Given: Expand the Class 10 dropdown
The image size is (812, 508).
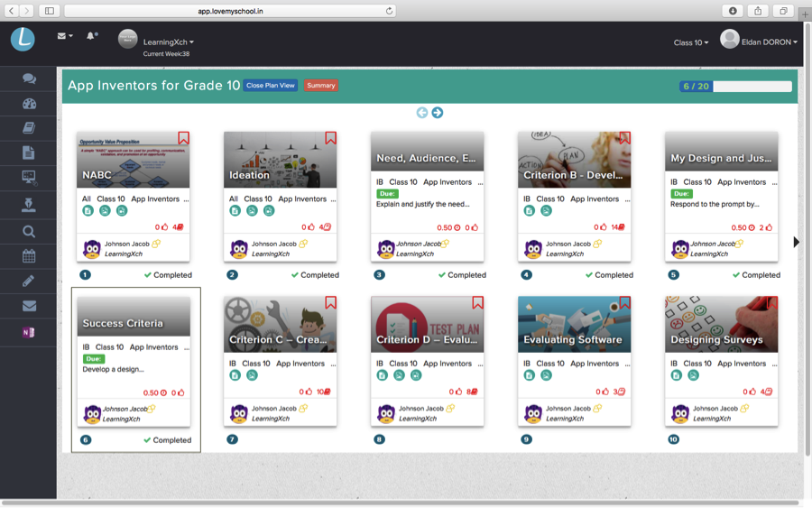Looking at the screenshot, I should click(690, 42).
